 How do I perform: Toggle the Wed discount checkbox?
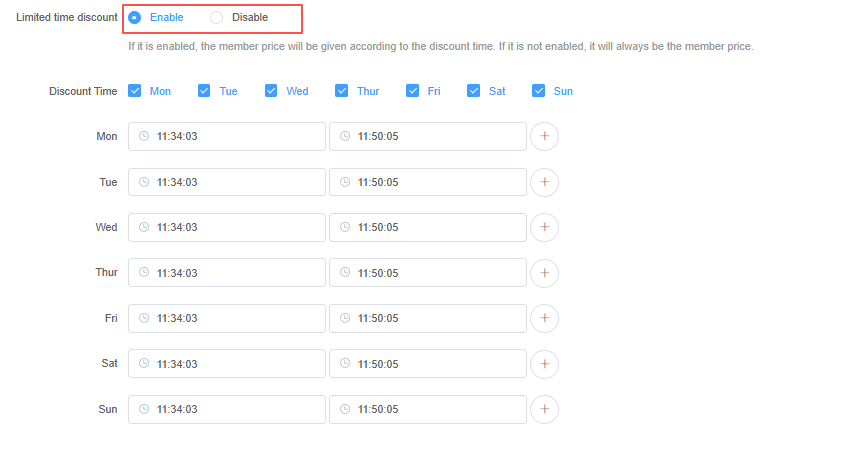coord(272,91)
